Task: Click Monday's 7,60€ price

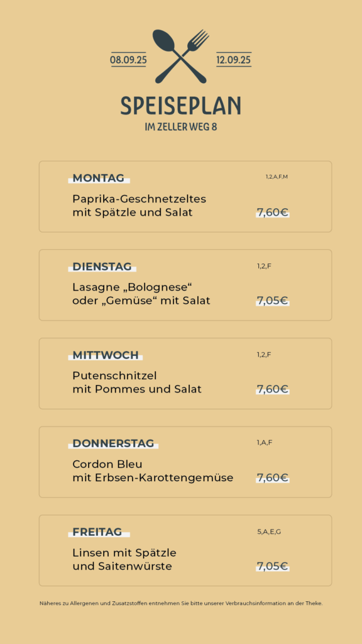Action: (x=273, y=213)
